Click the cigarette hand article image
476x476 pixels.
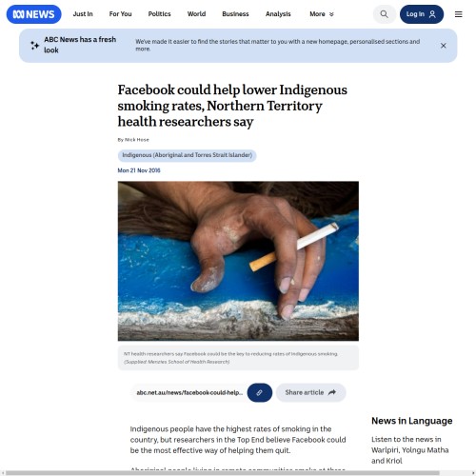238,261
